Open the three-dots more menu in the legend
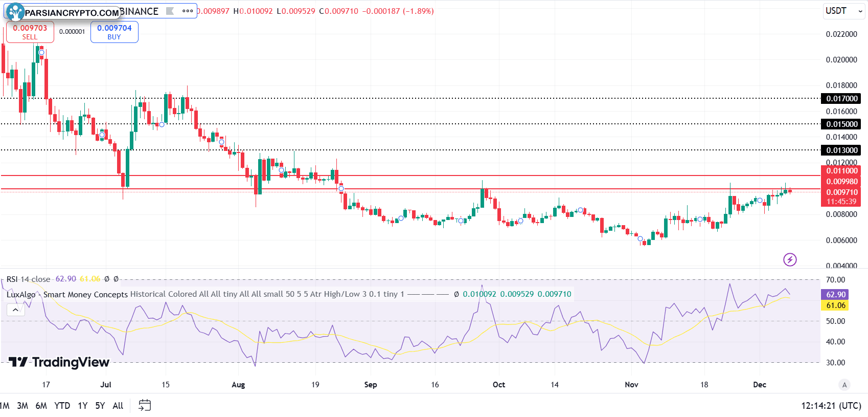 [x=188, y=11]
